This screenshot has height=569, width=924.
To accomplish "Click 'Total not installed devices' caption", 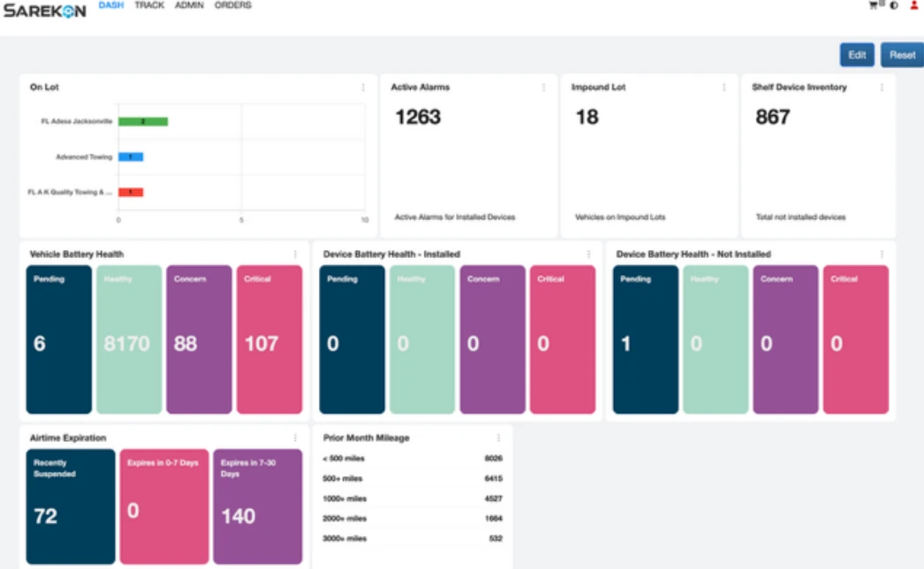I will pos(800,217).
